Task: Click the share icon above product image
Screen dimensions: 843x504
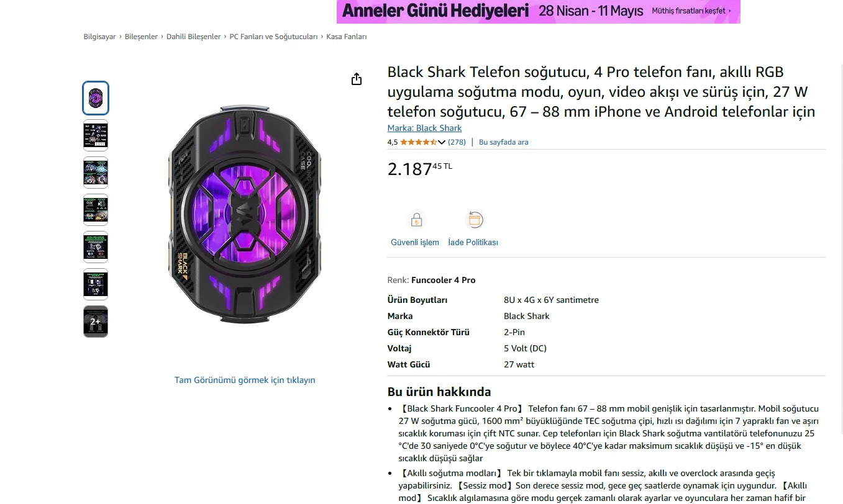Action: [357, 79]
